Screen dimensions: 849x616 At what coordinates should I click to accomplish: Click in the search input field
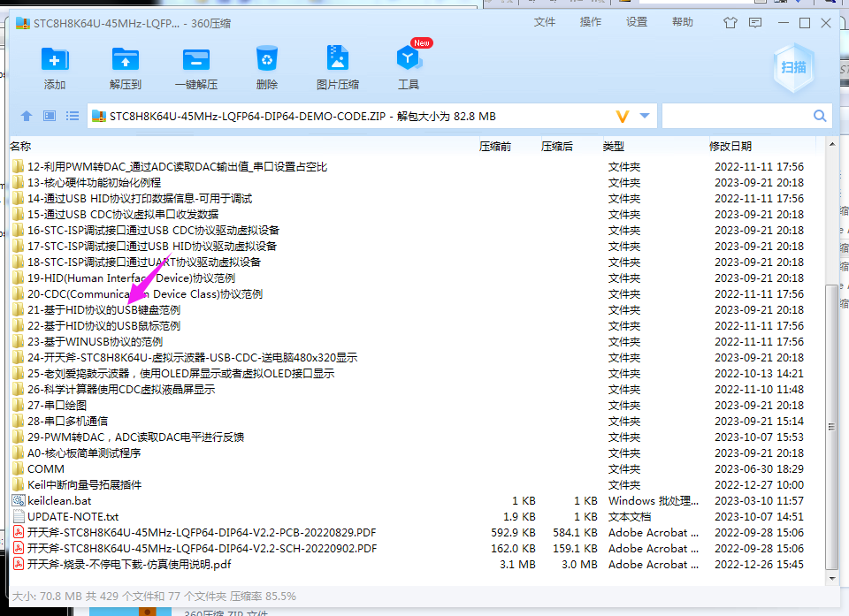737,116
